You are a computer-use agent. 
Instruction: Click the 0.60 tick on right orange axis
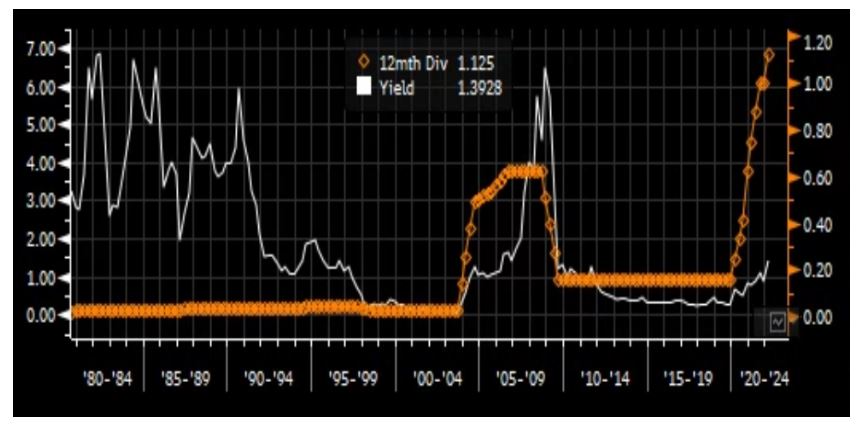point(818,179)
